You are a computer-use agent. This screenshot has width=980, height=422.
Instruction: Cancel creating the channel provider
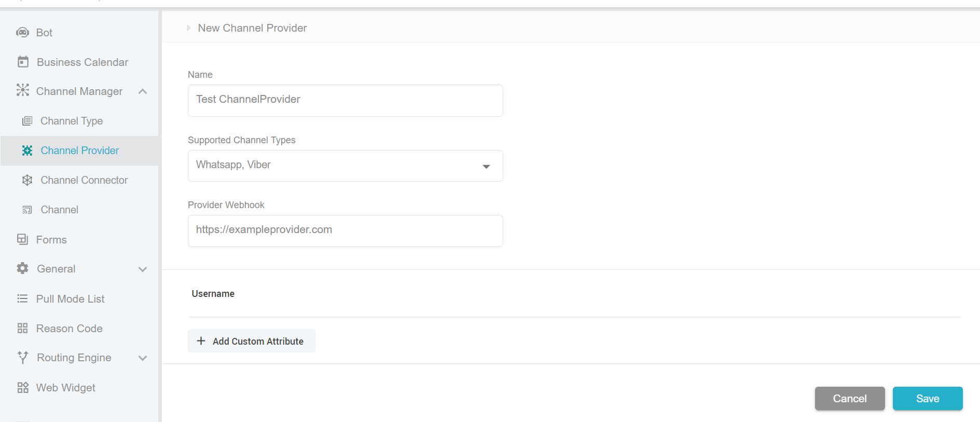coord(849,398)
